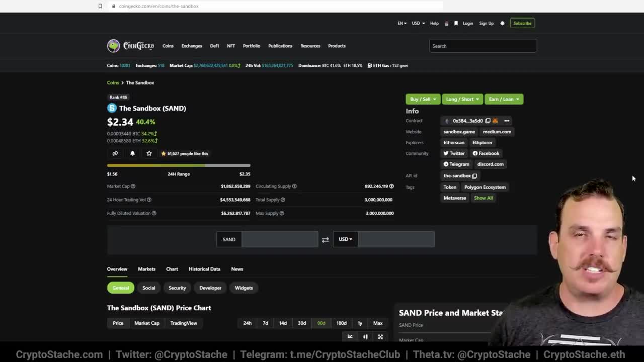Select the 30d chart range
Image resolution: width=644 pixels, height=362 pixels.
[x=302, y=323]
